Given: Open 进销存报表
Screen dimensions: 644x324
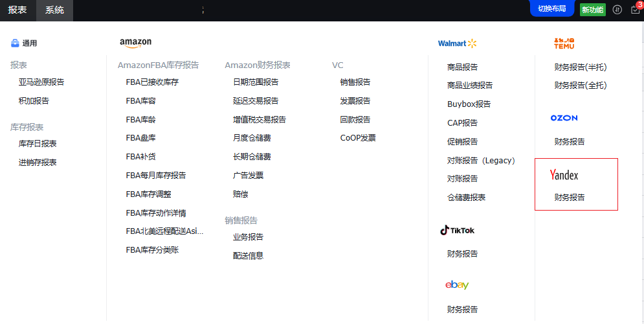Looking at the screenshot, I should [38, 163].
